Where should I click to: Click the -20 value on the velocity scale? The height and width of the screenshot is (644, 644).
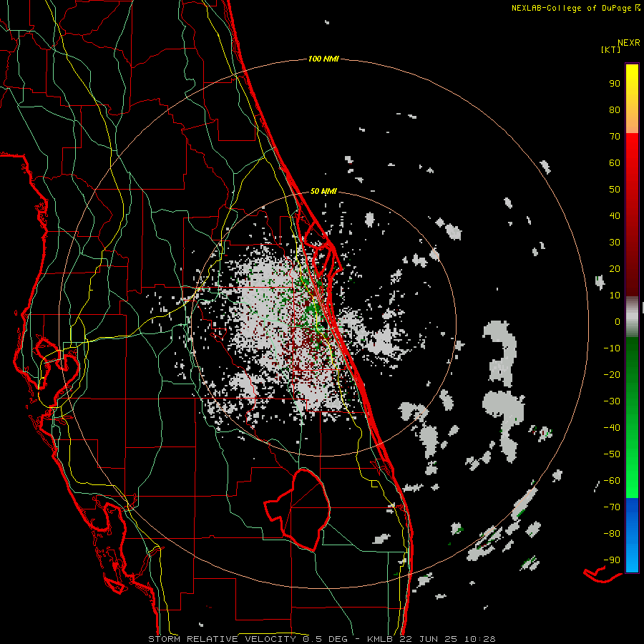pos(612,375)
